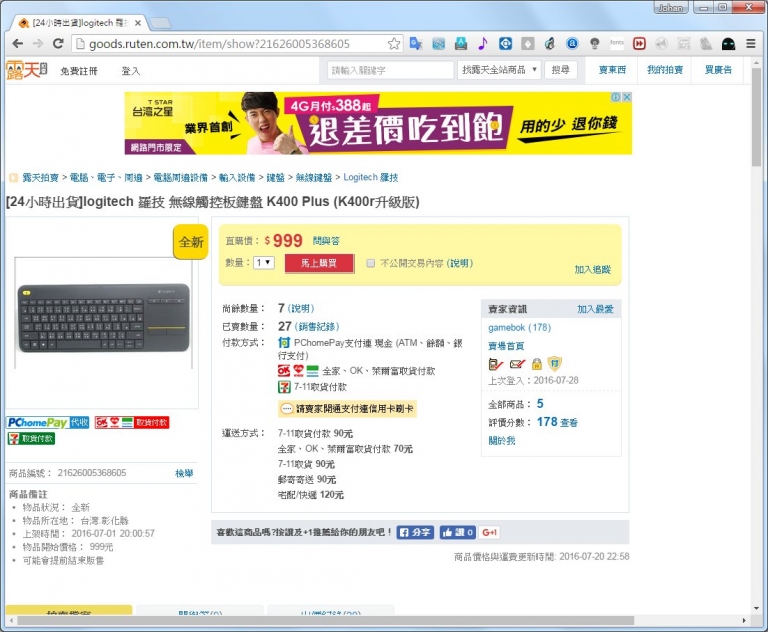Click the black ghost extension icon
The image size is (768, 632).
(x=728, y=44)
